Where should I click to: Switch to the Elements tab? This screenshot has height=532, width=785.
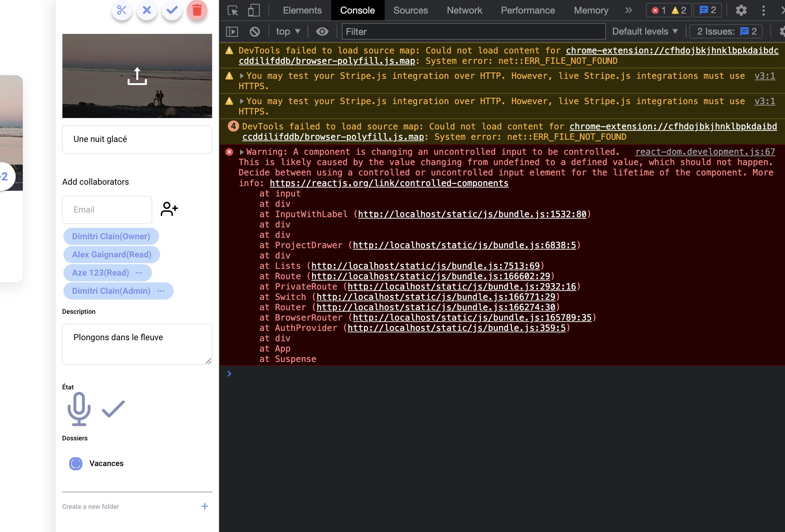point(302,10)
